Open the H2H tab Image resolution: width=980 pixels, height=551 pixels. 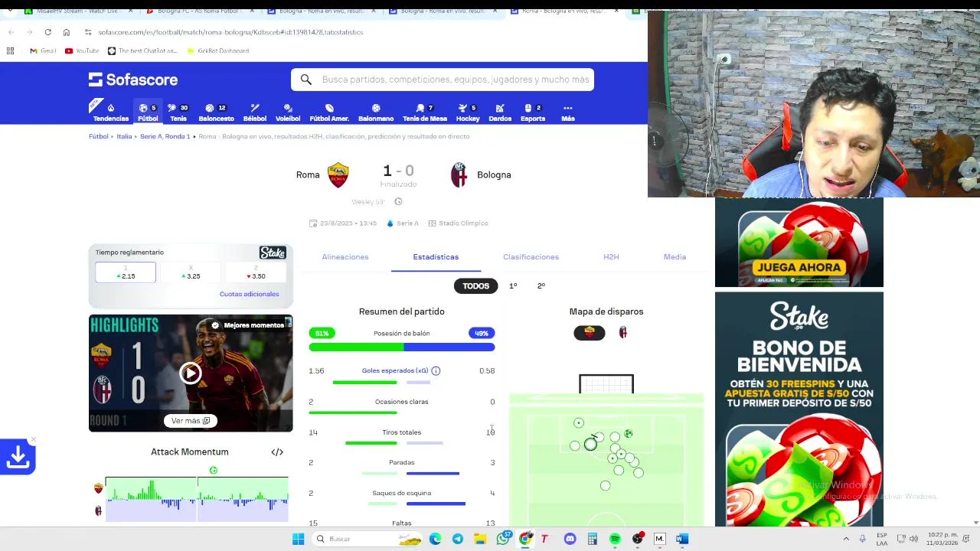pyautogui.click(x=611, y=257)
